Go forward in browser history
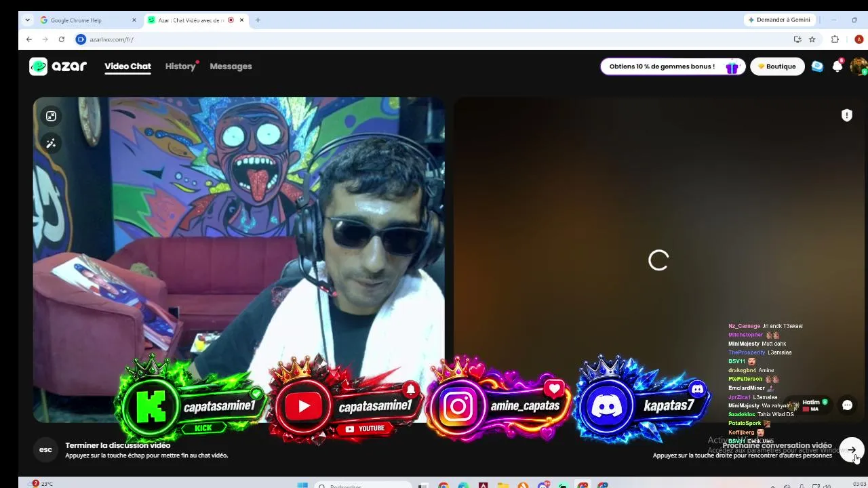This screenshot has height=488, width=868. coord(45,39)
